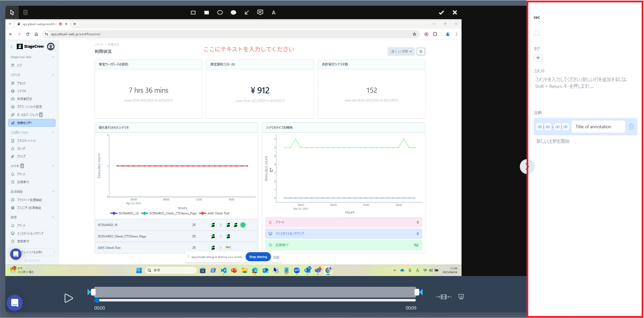
Task: Select the outlined rectangle drawing tool
Action: 193,12
